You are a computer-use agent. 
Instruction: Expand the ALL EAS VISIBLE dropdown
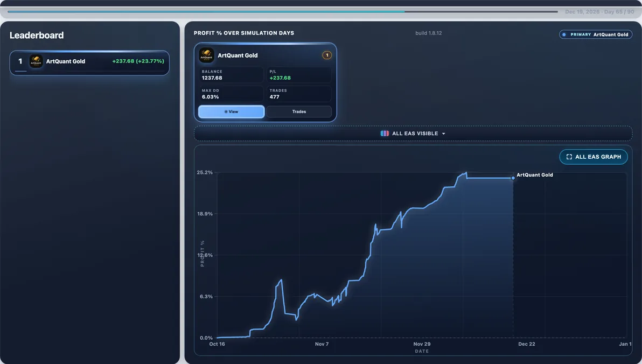(413, 134)
